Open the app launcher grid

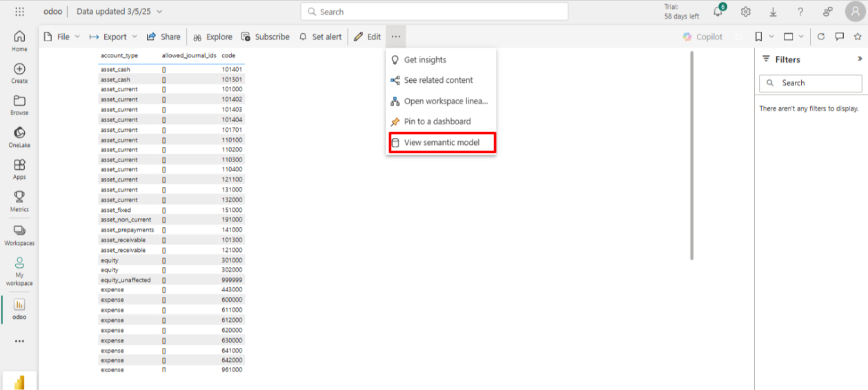pos(19,12)
